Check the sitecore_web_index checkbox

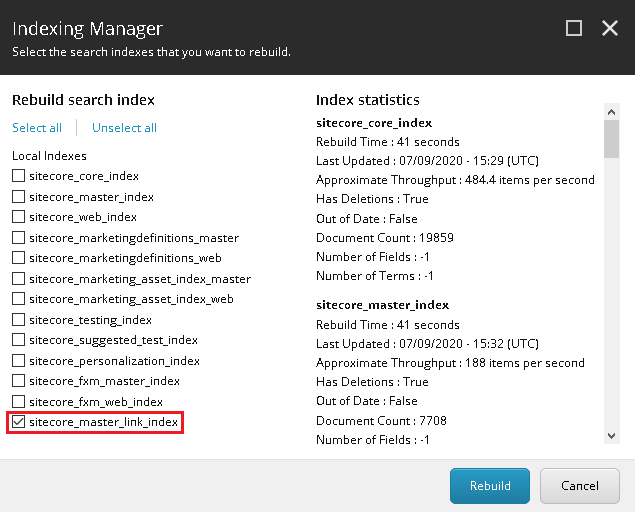coord(18,217)
